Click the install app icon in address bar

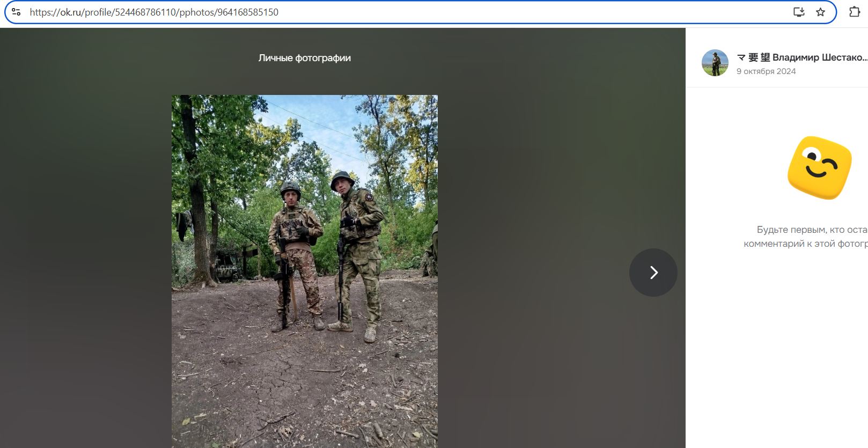click(x=799, y=12)
